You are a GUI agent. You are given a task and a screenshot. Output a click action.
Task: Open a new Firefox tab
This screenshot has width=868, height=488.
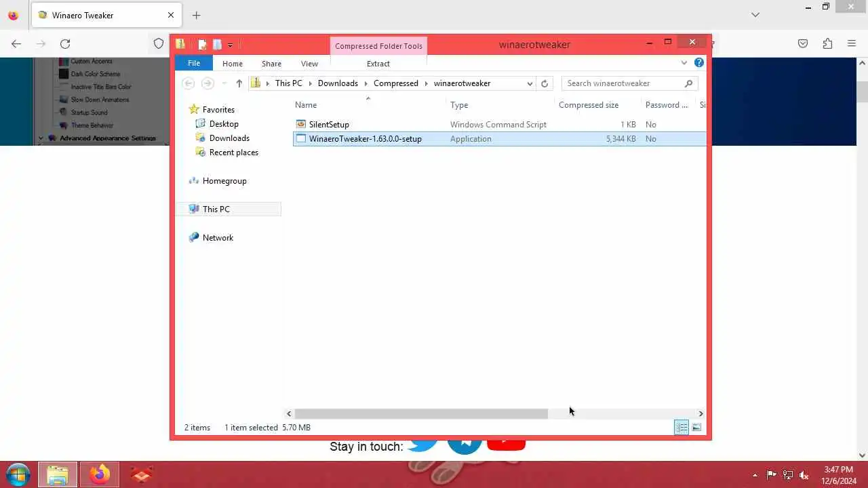[x=196, y=15]
